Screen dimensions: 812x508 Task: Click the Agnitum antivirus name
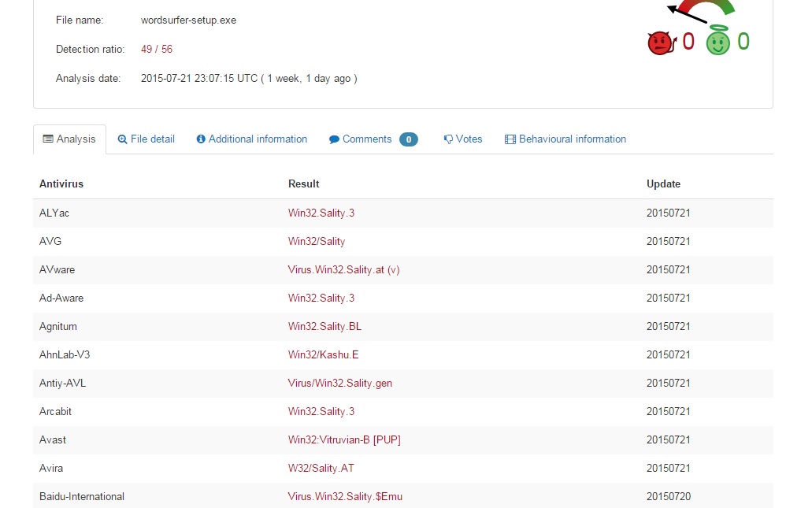coord(58,327)
